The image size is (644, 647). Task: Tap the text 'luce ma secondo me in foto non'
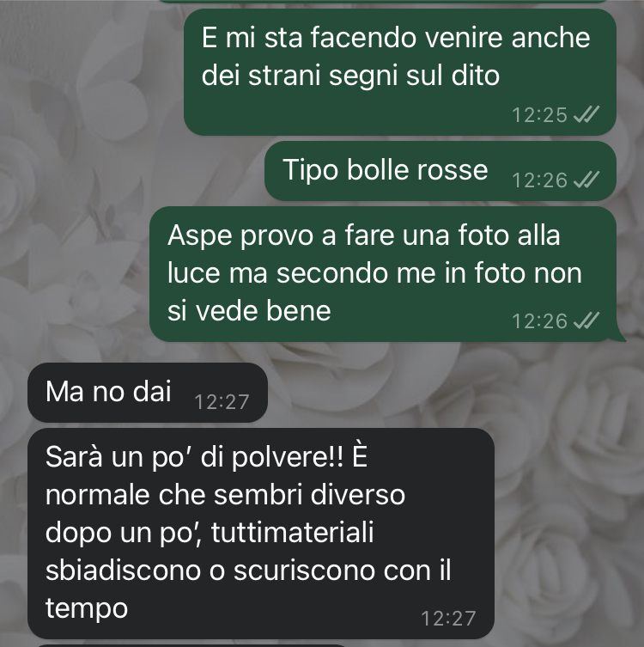pos(374,273)
